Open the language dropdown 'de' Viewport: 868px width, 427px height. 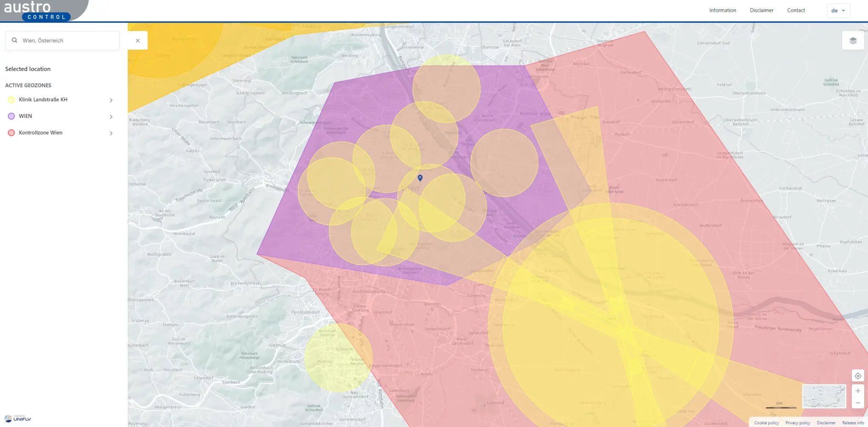[x=838, y=11]
